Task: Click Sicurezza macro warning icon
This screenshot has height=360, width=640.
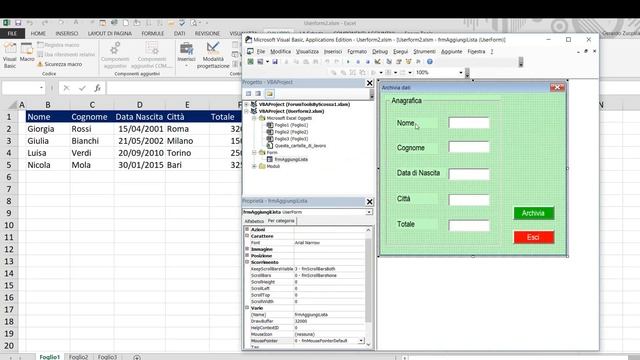Action: pyautogui.click(x=40, y=64)
